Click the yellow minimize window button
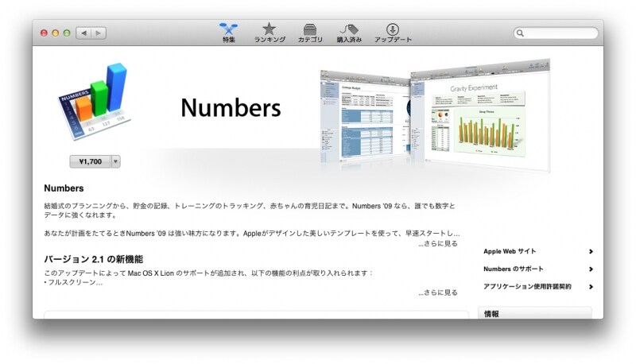This screenshot has height=364, width=636. (56, 33)
